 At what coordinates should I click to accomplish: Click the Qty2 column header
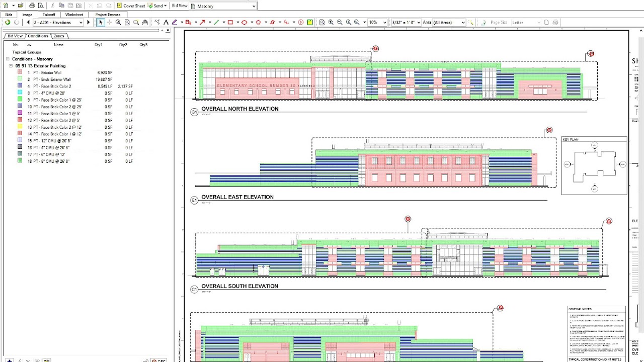(x=123, y=45)
